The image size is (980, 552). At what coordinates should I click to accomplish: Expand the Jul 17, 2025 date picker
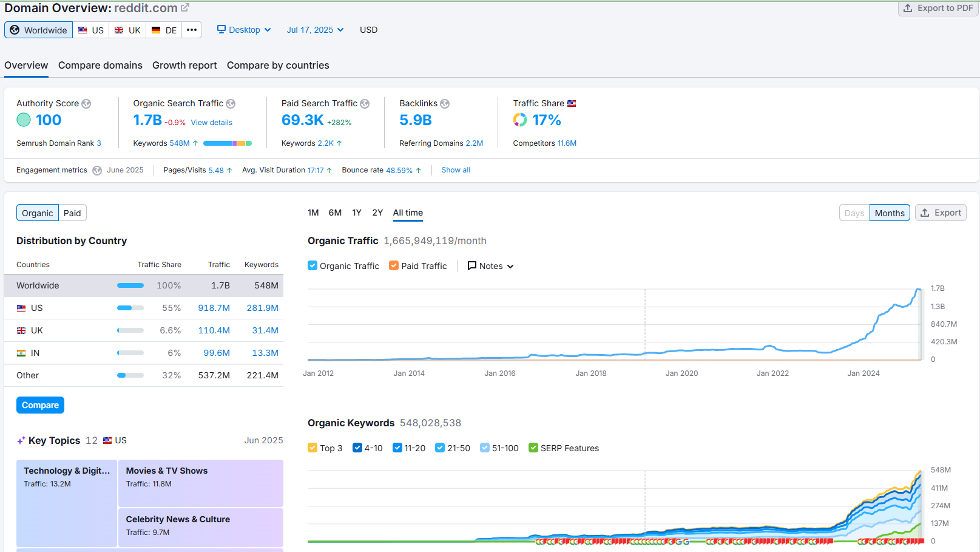click(x=315, y=30)
